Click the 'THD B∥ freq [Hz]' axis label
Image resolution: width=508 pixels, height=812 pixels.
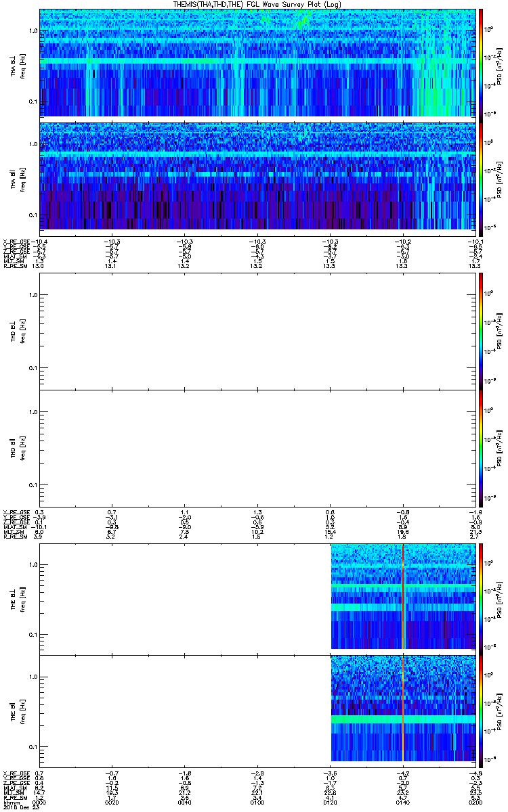(18, 447)
